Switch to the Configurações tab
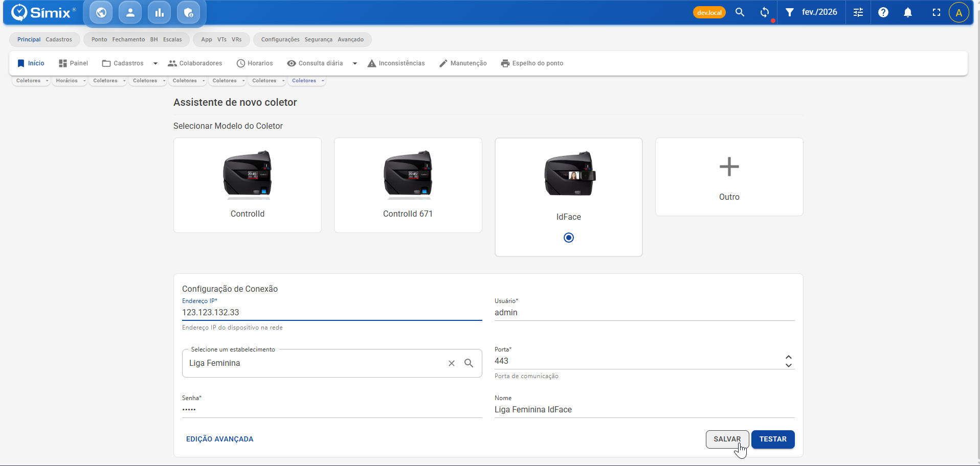This screenshot has width=980, height=466. click(280, 39)
